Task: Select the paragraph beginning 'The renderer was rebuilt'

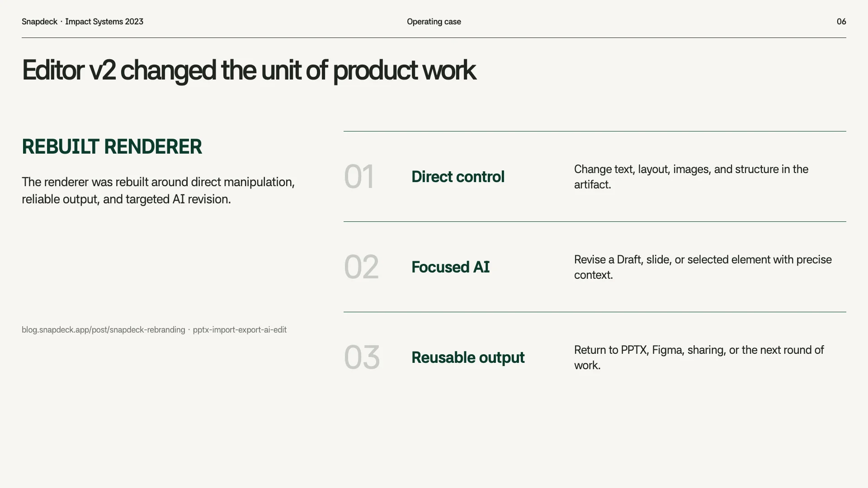Action: 158,191
